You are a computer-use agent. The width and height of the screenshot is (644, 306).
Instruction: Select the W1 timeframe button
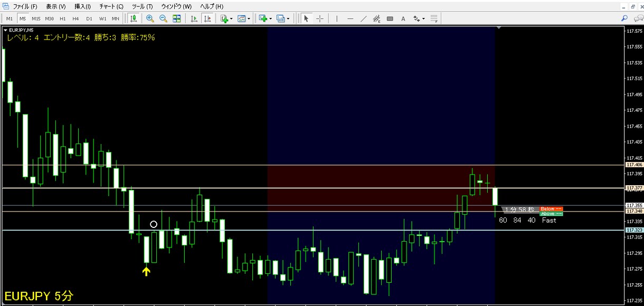(102, 18)
